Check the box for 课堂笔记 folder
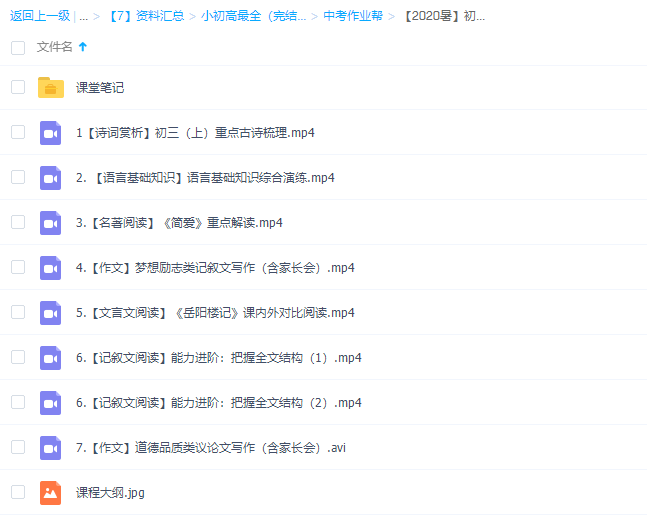The height and width of the screenshot is (516, 647). coord(18,87)
